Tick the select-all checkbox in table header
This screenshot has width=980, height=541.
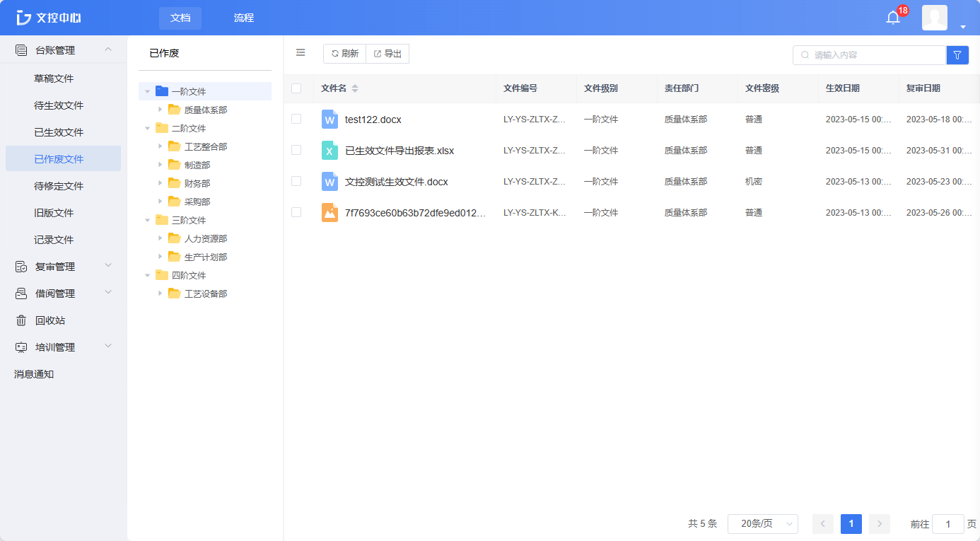(296, 88)
